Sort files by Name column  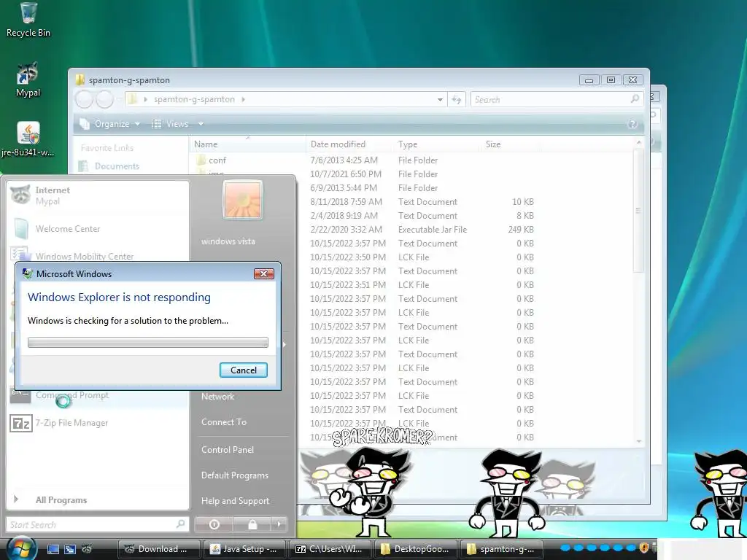click(x=248, y=144)
